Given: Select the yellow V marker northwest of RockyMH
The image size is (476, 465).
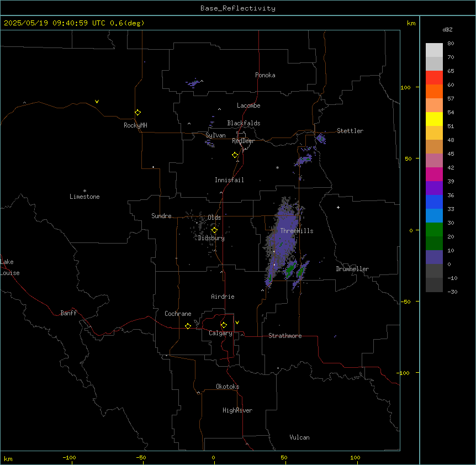Looking at the screenshot, I should 97,102.
